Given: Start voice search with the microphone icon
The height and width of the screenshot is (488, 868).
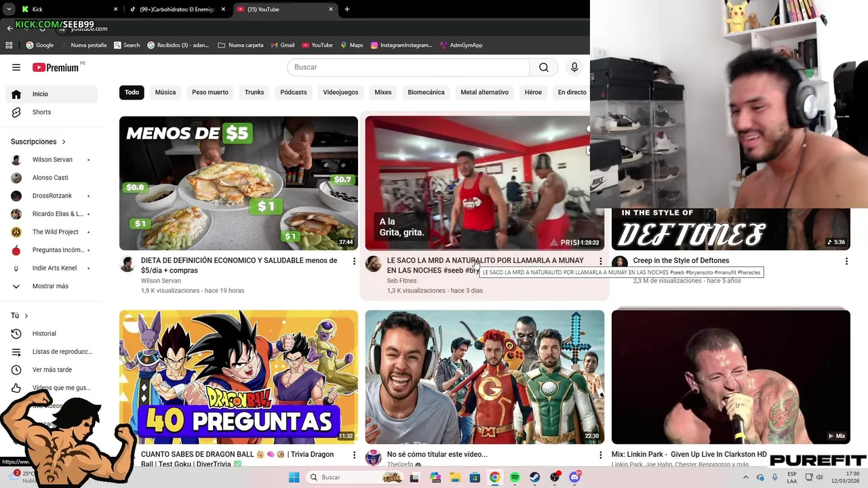Looking at the screenshot, I should coord(574,67).
